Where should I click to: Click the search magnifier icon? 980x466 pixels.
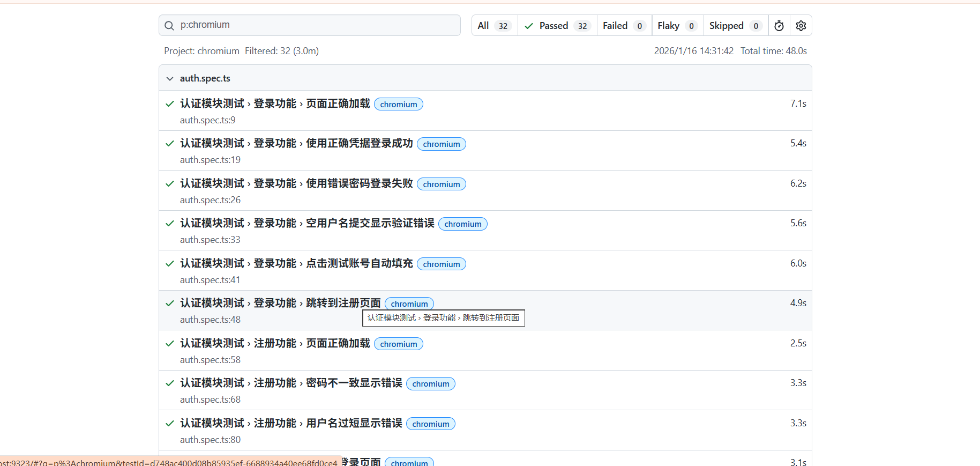pos(169,26)
